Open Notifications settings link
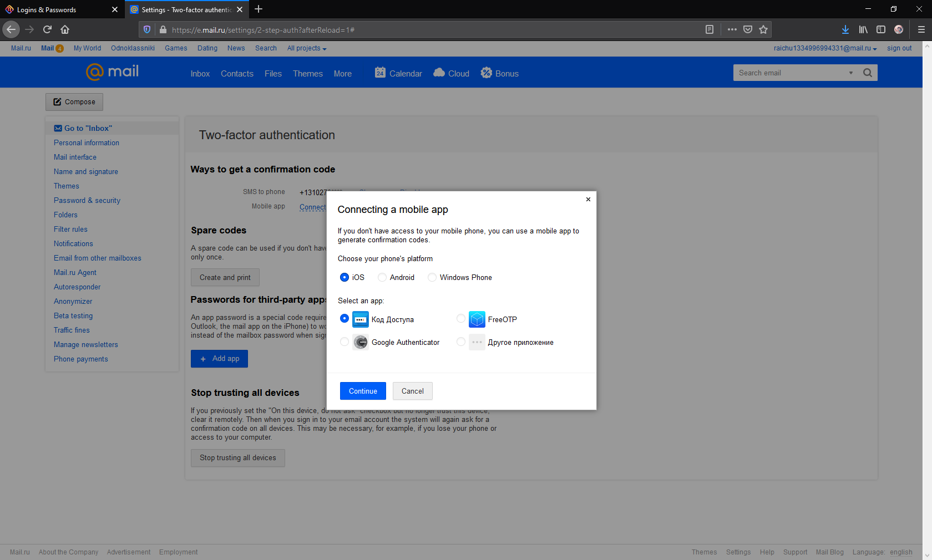Screen dimensions: 932x560 click(73, 243)
